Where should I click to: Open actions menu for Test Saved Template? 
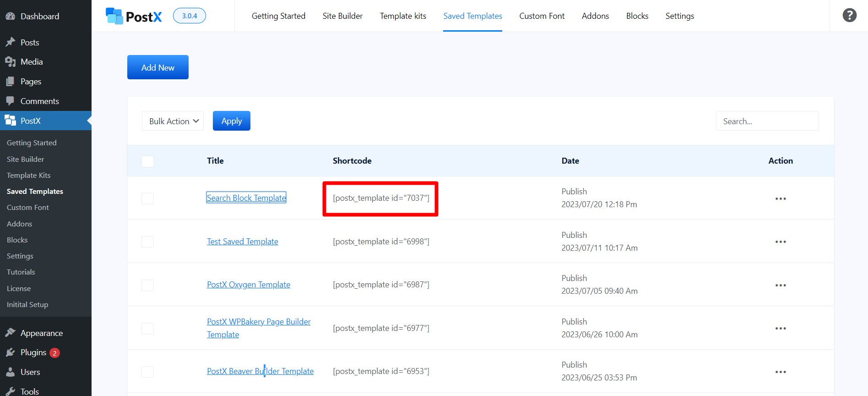pos(781,242)
